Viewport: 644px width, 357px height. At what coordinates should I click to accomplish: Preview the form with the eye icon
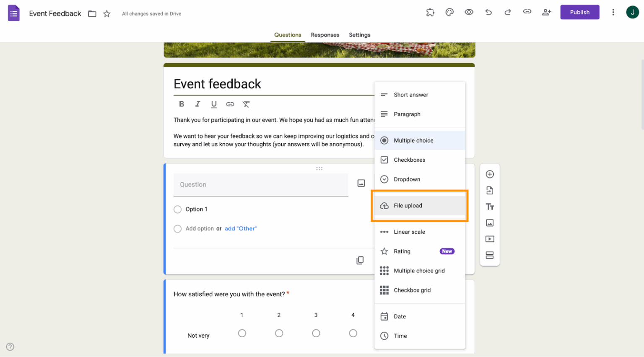[x=469, y=12]
